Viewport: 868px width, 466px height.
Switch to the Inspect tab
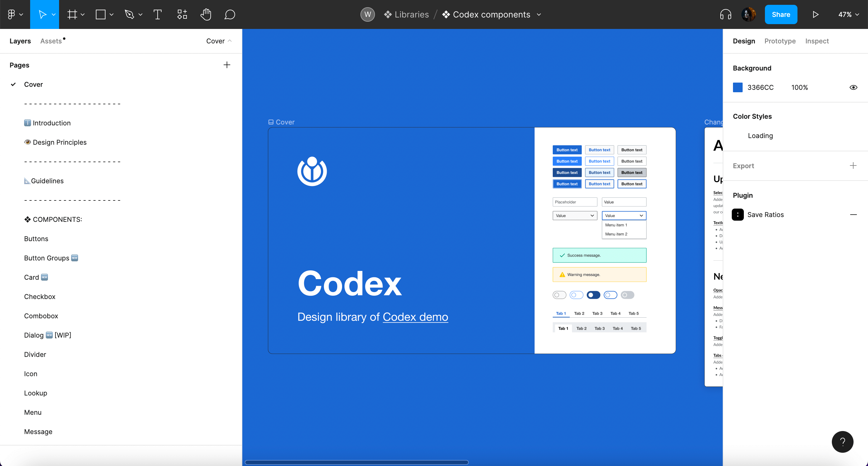pyautogui.click(x=817, y=41)
